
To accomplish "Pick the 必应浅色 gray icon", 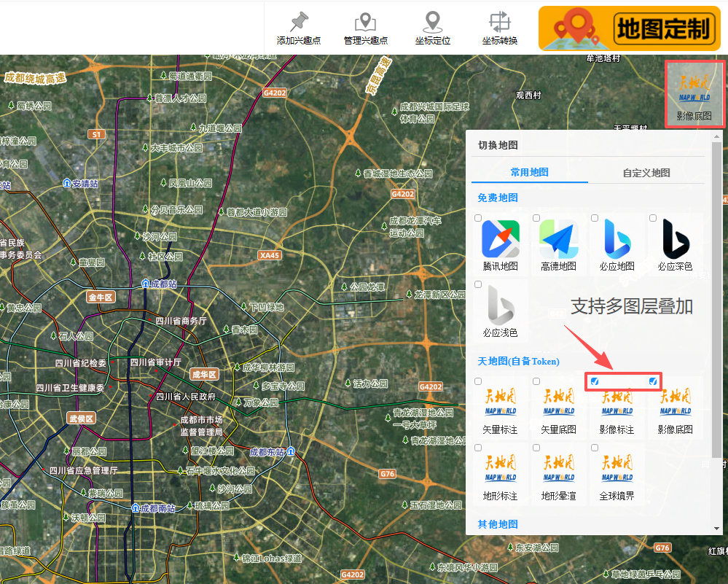I will pyautogui.click(x=501, y=305).
